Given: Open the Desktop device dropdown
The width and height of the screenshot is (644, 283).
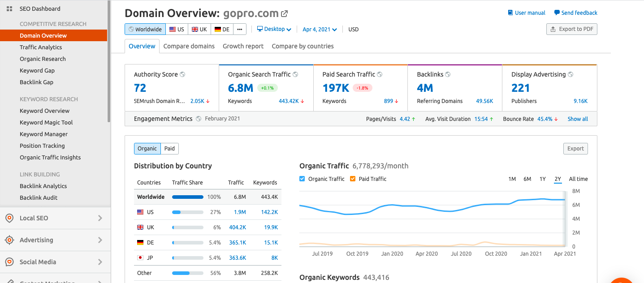Looking at the screenshot, I should coord(274,29).
